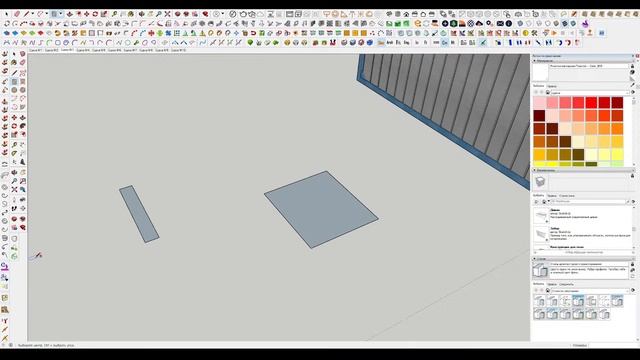Collapse the Styles panel header
The height and width of the screenshot is (360, 640).
coord(583,259)
